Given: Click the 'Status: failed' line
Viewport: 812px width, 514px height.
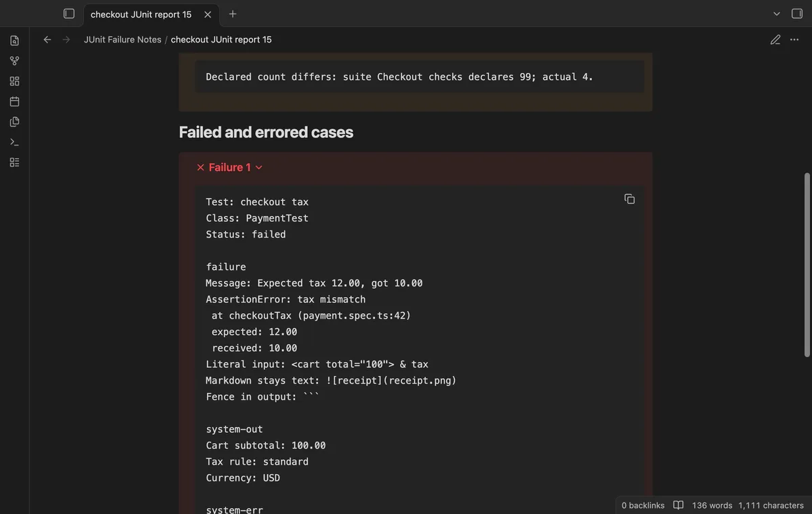Looking at the screenshot, I should [x=246, y=235].
